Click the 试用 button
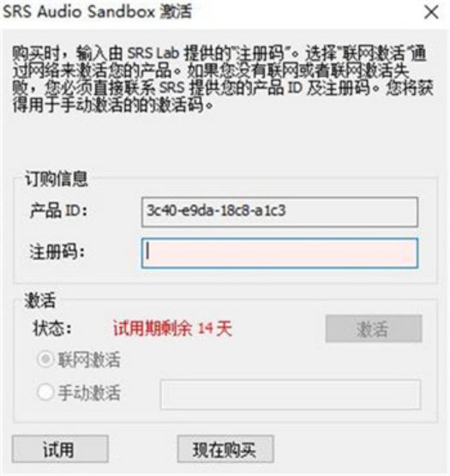450x476 pixels. coord(60,449)
